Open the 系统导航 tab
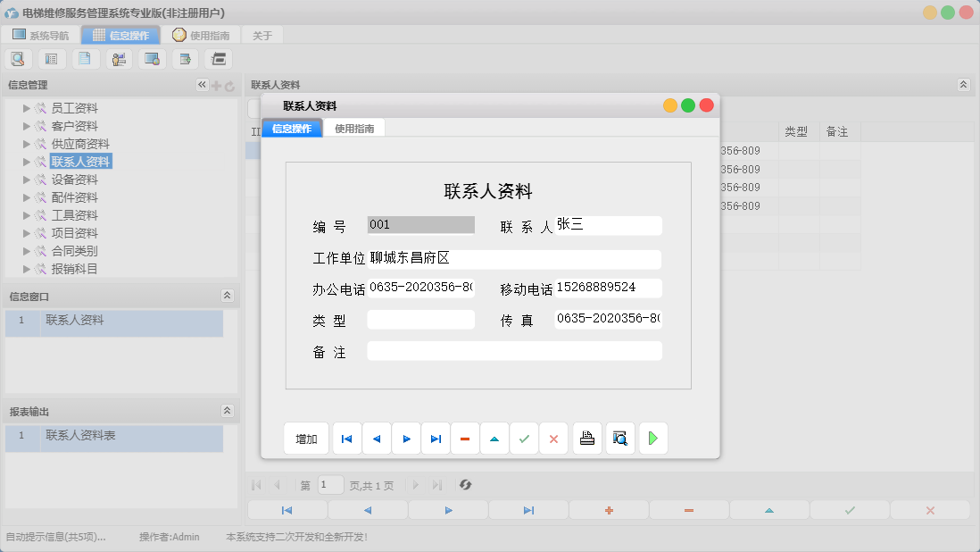The image size is (980, 552). 43,35
